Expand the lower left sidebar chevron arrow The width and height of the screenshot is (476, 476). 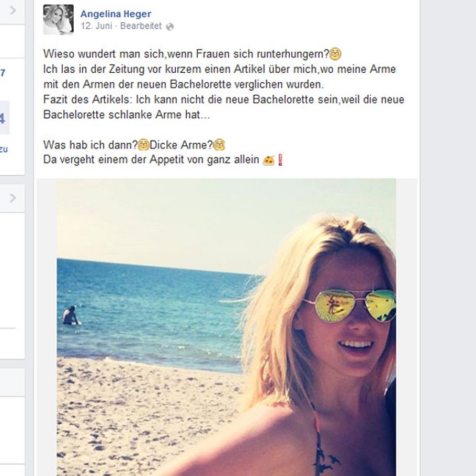click(x=13, y=198)
